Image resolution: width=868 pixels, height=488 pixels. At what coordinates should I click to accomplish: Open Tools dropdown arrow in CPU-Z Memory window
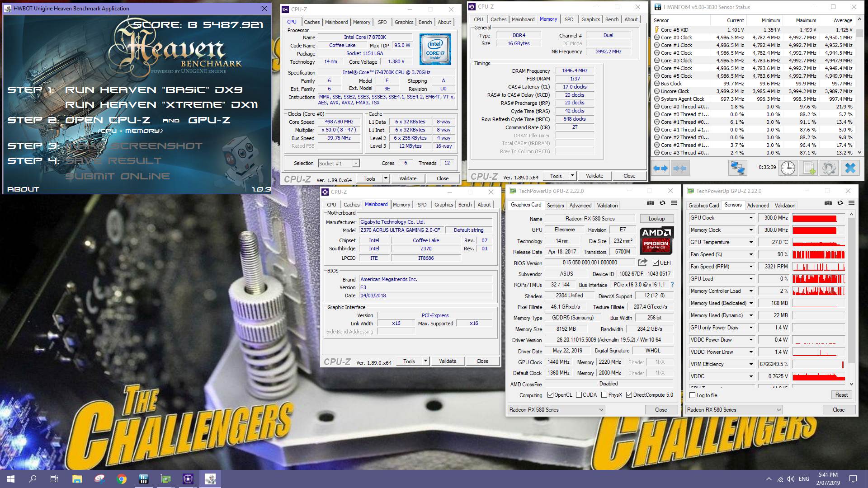coord(572,176)
